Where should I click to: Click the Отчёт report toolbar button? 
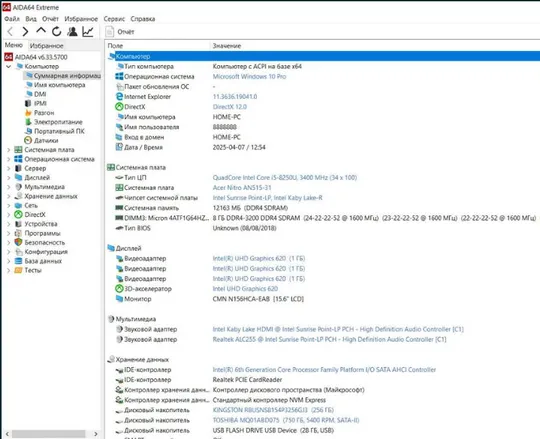click(x=120, y=32)
